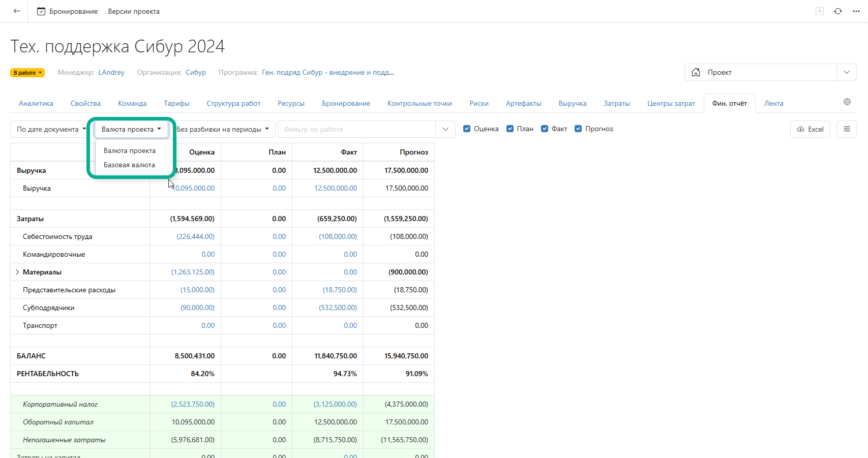Toggle the Факт checkbox
This screenshot has height=458, width=868.
click(545, 129)
